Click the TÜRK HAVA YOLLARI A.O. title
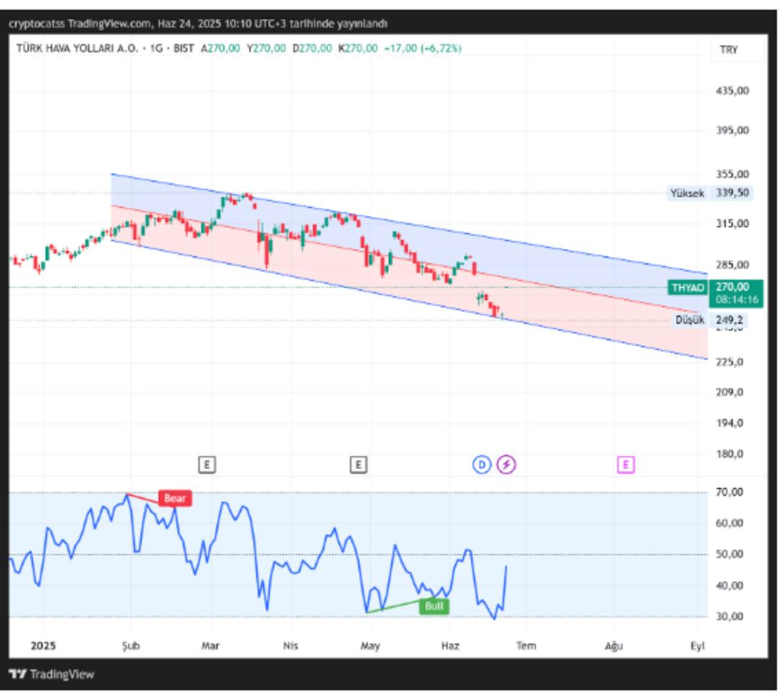The image size is (779, 700). click(77, 48)
